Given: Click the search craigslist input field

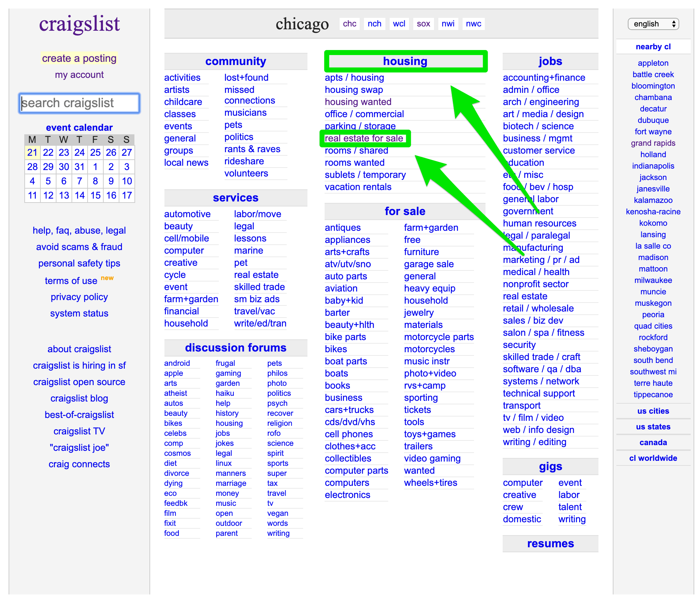Looking at the screenshot, I should [79, 102].
